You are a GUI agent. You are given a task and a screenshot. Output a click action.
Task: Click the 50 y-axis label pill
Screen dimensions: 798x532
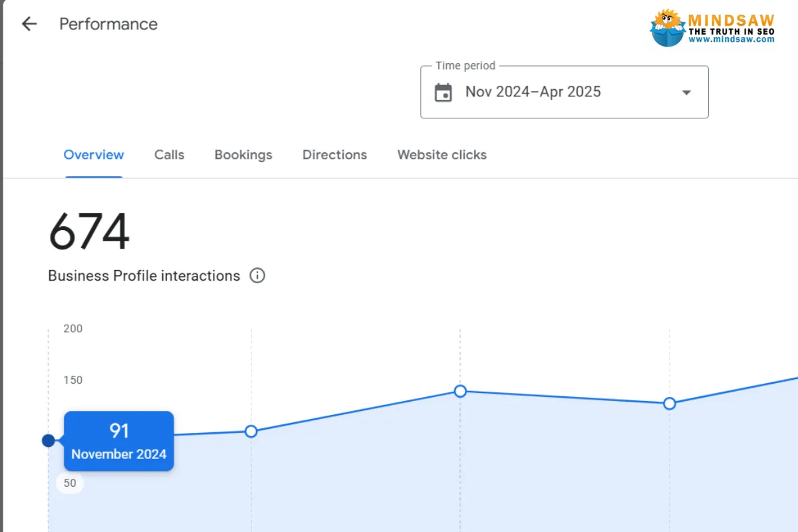70,483
